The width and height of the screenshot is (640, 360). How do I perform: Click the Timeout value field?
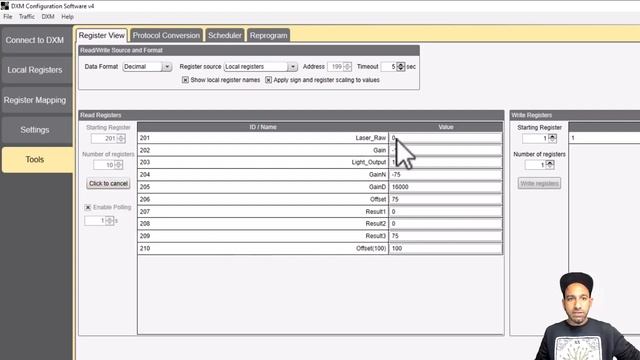click(x=389, y=67)
